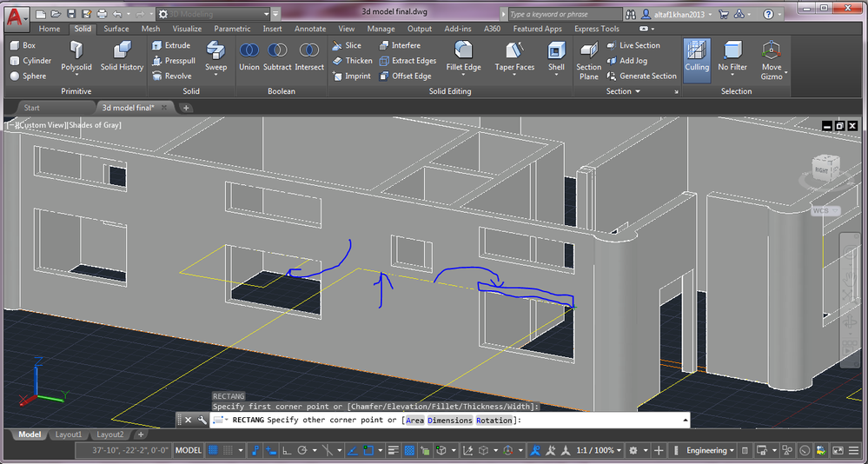The width and height of the screenshot is (868, 464).
Task: Click the Generate Section tool
Action: click(x=641, y=76)
